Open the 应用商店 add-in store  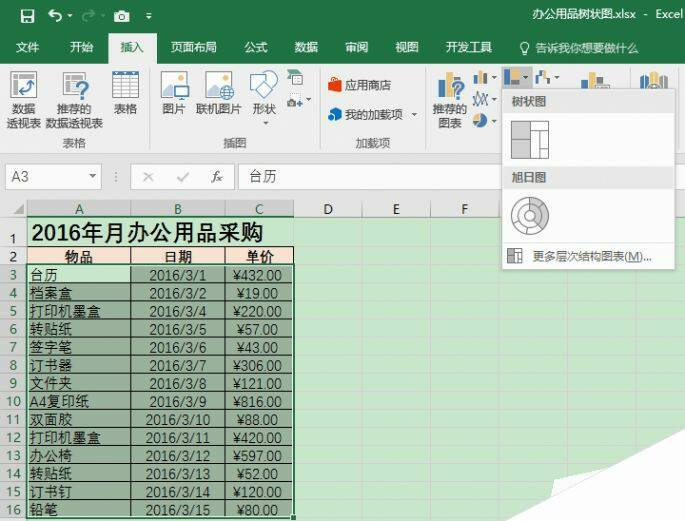tap(360, 85)
